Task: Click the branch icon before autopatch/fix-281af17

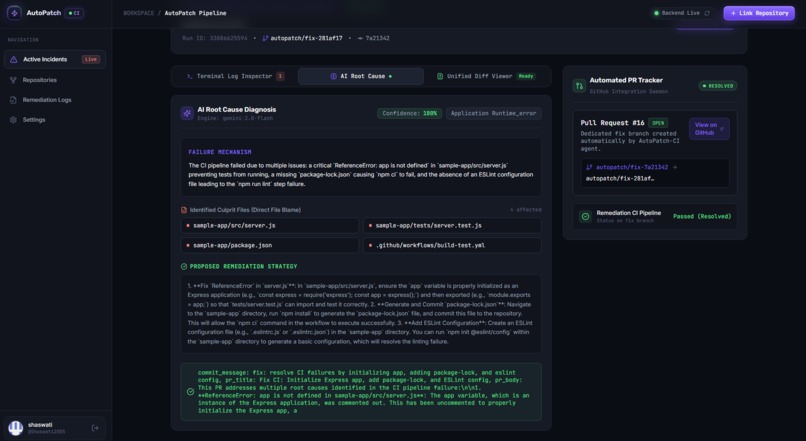Action: click(265, 38)
